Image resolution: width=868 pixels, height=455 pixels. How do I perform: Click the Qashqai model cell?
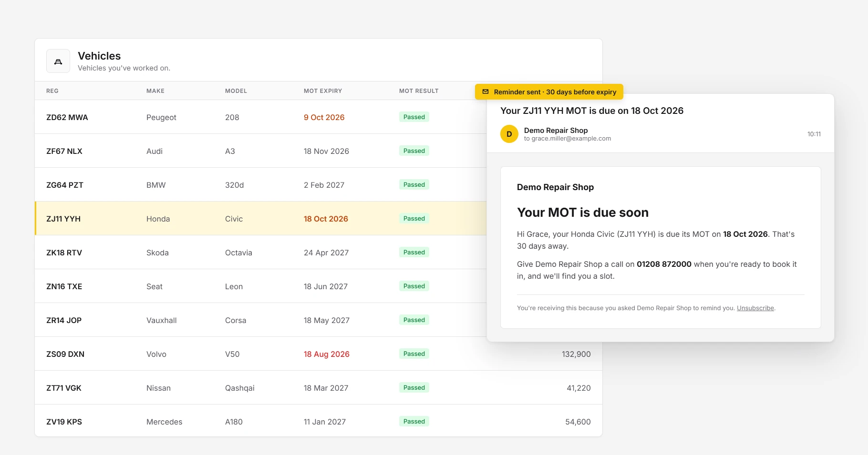tap(240, 388)
